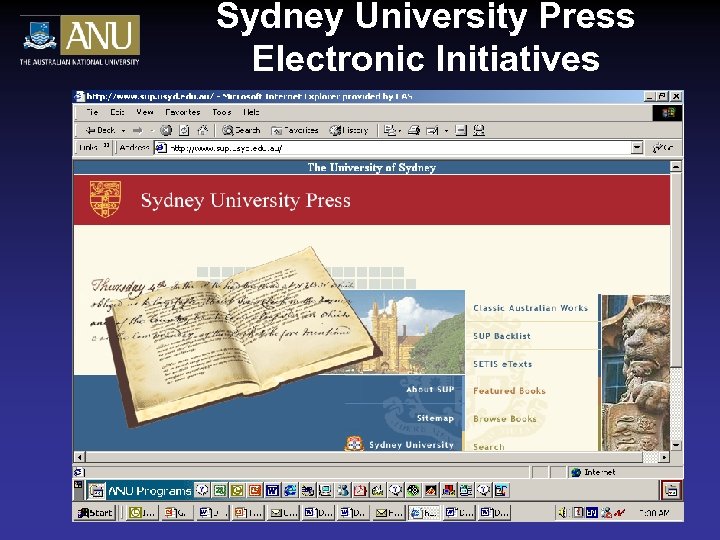Click the active Internet Explorer taskbar button
The width and height of the screenshot is (720, 540).
(424, 512)
